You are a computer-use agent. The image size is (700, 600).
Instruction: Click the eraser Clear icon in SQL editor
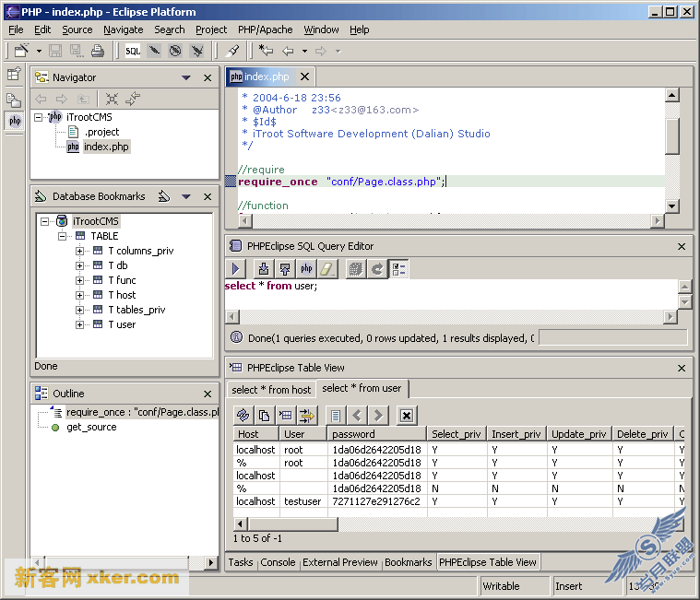click(327, 269)
